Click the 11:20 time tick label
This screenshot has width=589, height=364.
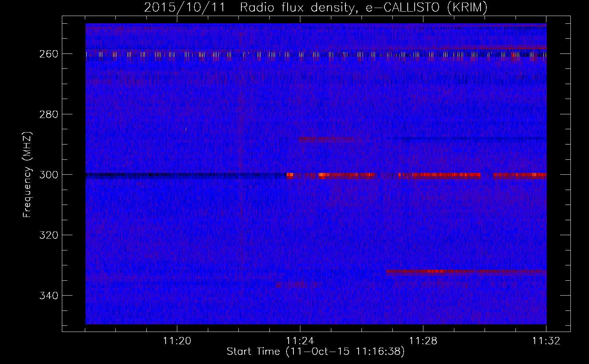click(x=177, y=341)
